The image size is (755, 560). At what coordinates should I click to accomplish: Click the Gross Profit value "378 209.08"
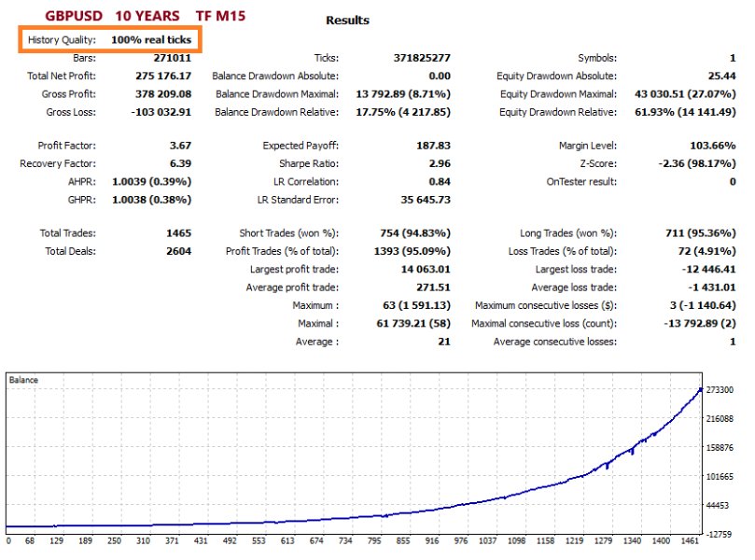pos(163,94)
